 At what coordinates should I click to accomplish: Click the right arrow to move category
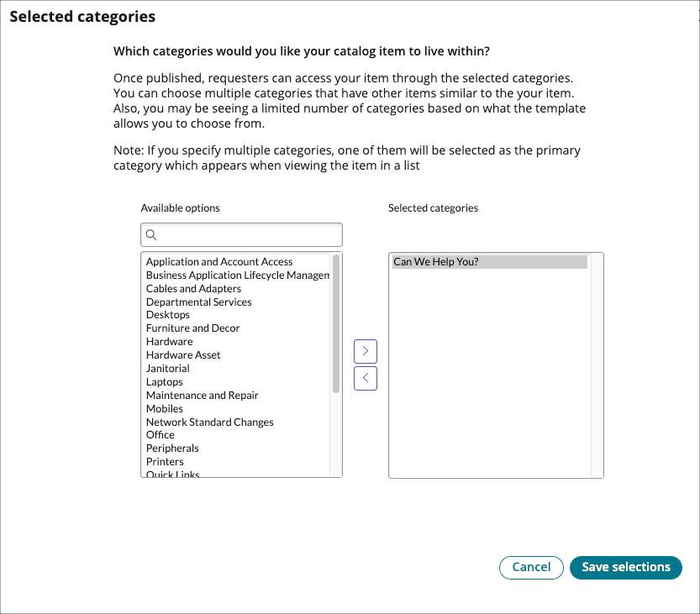(365, 350)
